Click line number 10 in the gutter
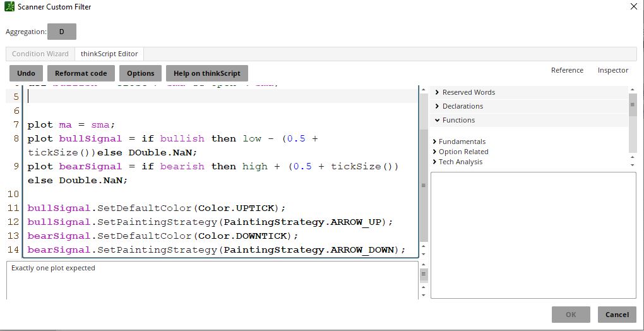The height and width of the screenshot is (331, 644). pyautogui.click(x=13, y=195)
